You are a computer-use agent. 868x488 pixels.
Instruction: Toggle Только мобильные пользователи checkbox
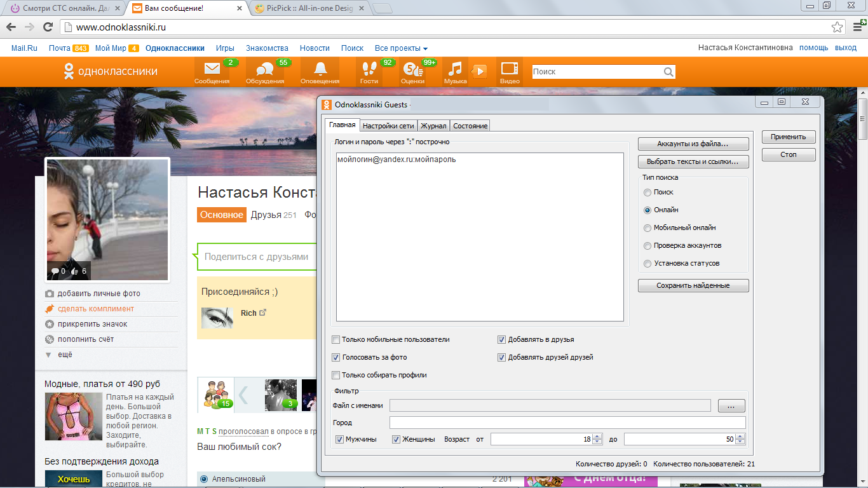click(x=336, y=339)
